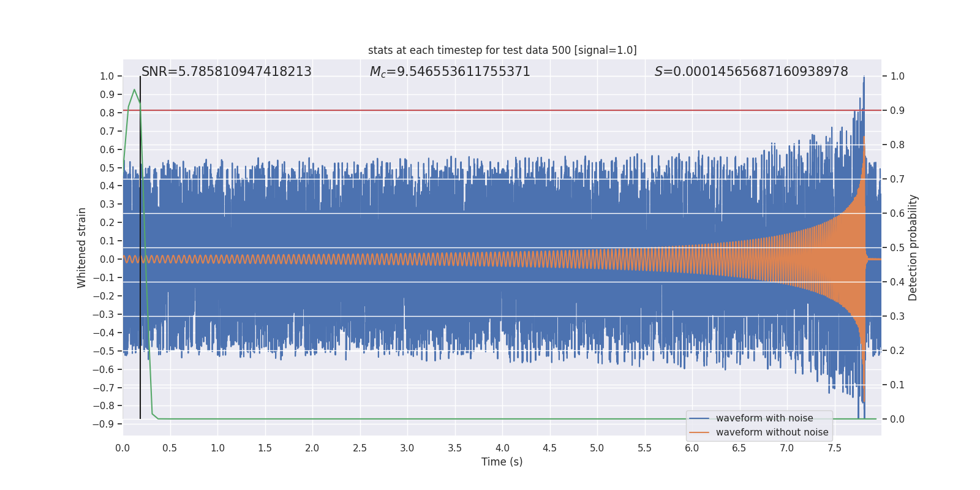Click the −0.9 tick on the left axis
The height and width of the screenshot is (490, 980).
click(104, 424)
